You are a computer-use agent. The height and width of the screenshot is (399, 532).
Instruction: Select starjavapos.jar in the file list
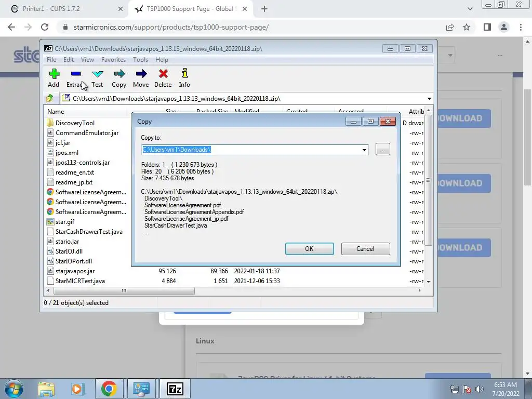75,271
